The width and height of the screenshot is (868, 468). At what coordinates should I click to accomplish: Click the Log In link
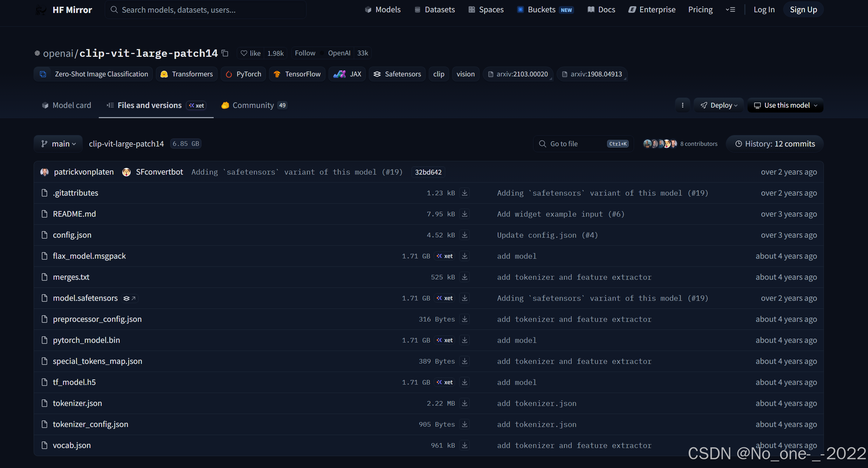(764, 10)
